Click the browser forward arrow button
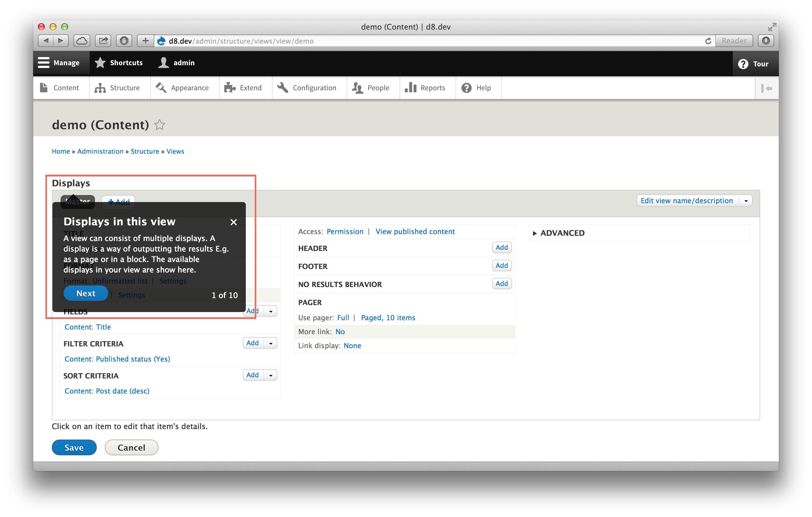812x517 pixels. (61, 41)
